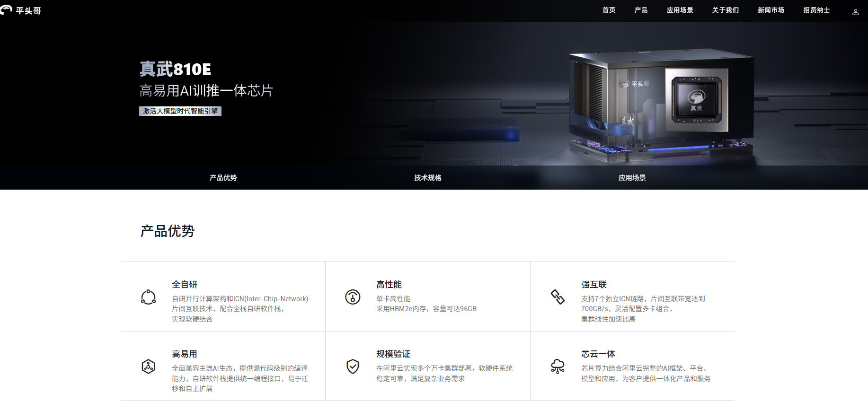Go to 首页 in the top navigation

(609, 10)
